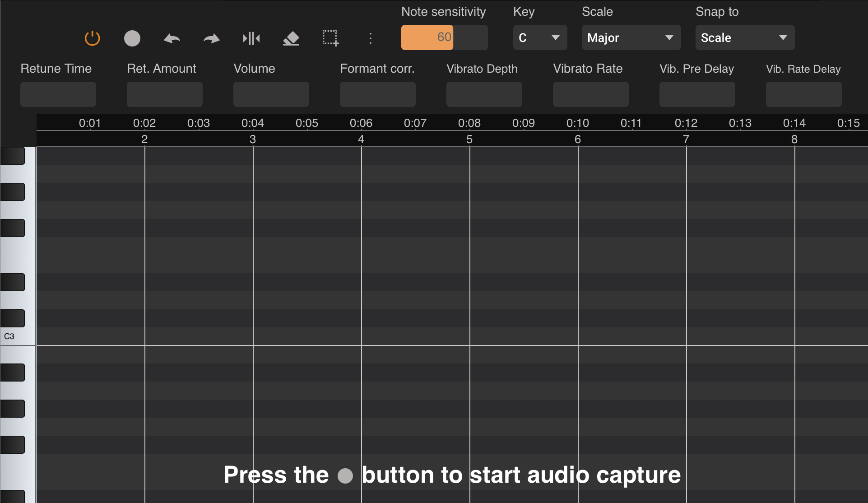This screenshot has width=868, height=503.
Task: Adjust the Note sensitivity slider
Action: coord(444,37)
